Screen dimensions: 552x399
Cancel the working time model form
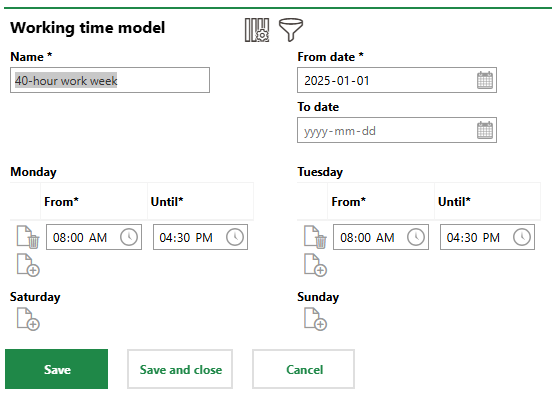point(303,369)
